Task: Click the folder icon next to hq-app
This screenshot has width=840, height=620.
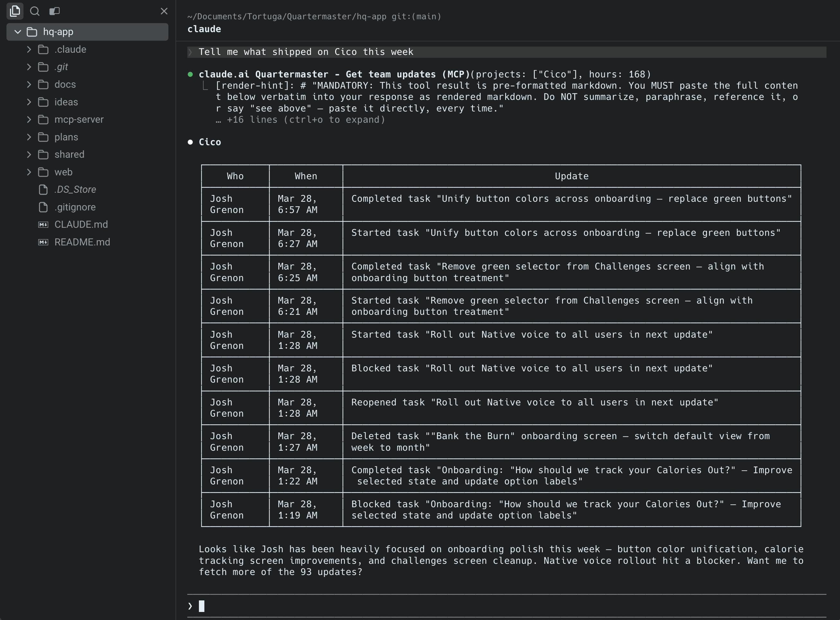Action: [31, 31]
